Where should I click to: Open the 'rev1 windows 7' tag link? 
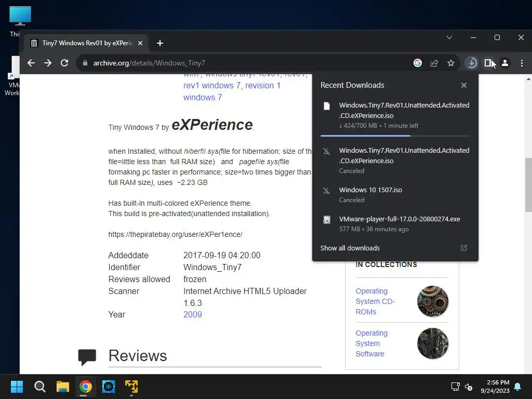click(x=213, y=86)
